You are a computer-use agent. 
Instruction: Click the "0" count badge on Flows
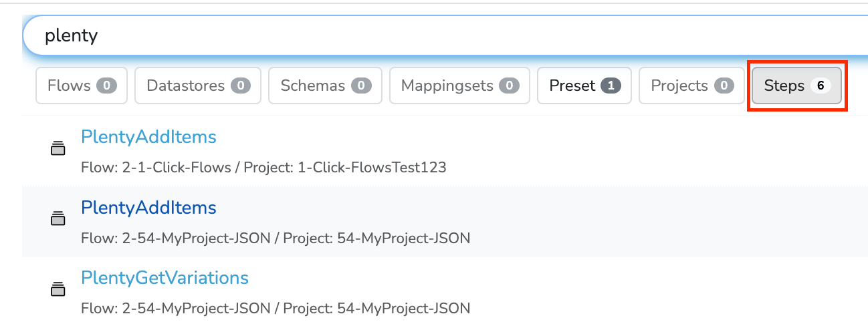[x=106, y=86]
